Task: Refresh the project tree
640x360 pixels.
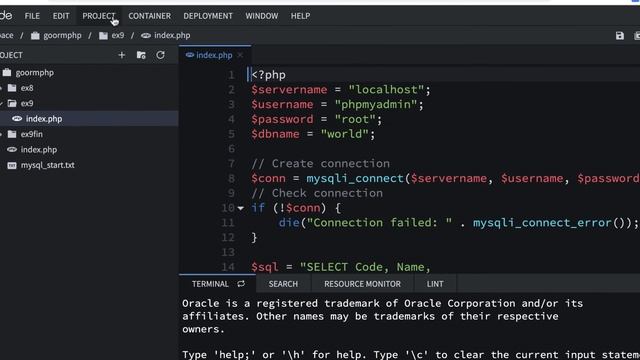Action: pos(160,55)
